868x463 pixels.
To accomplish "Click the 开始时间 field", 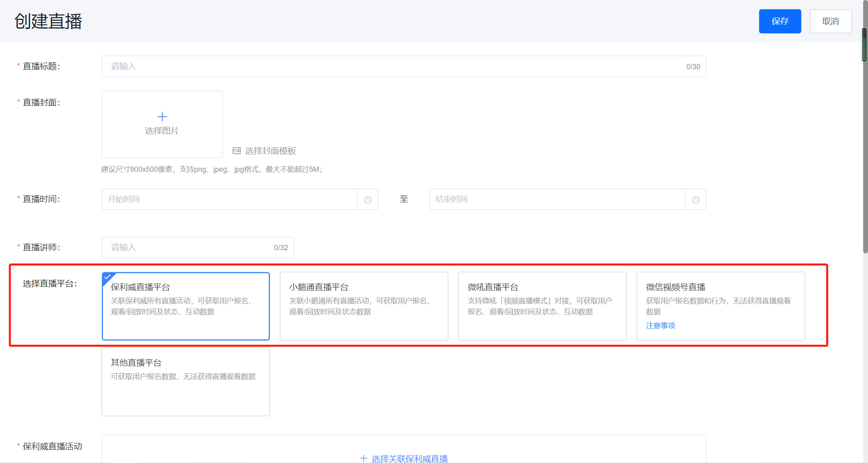I will pos(229,199).
